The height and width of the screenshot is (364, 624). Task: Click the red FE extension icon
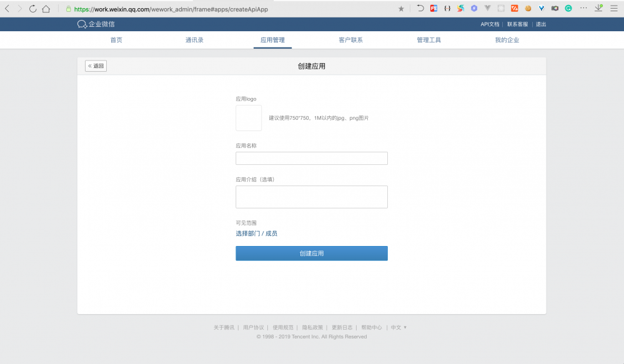(x=433, y=8)
